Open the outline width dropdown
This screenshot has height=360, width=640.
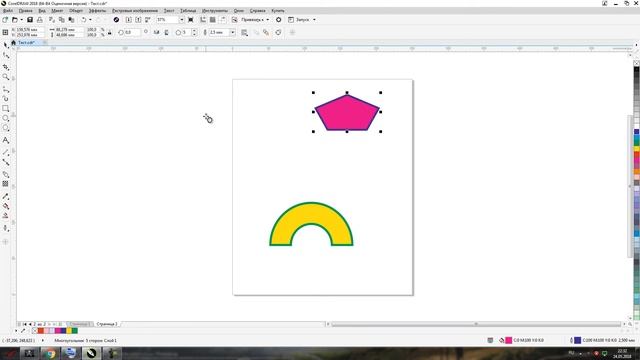point(232,32)
